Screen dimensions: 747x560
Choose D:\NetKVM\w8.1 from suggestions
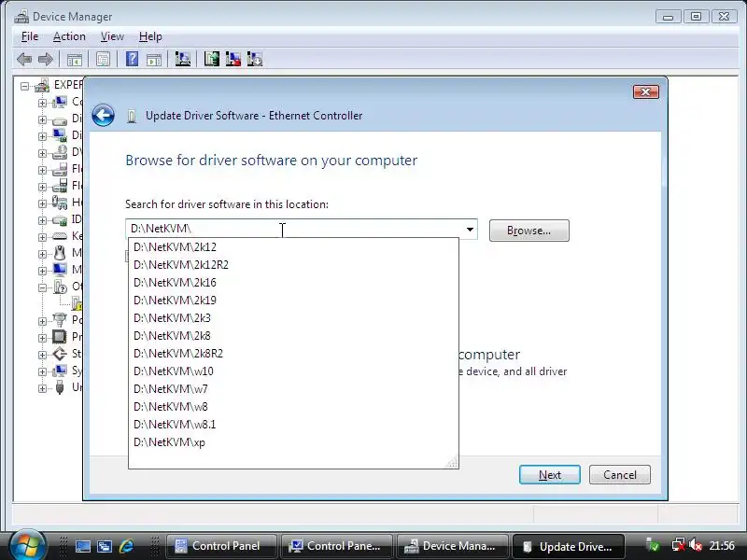point(293,425)
